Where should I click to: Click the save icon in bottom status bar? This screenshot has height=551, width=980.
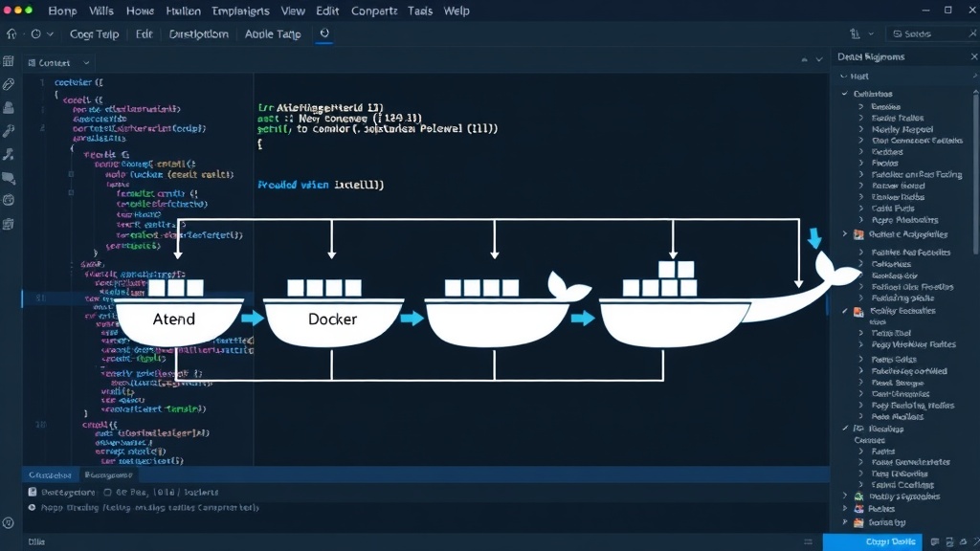point(950,542)
